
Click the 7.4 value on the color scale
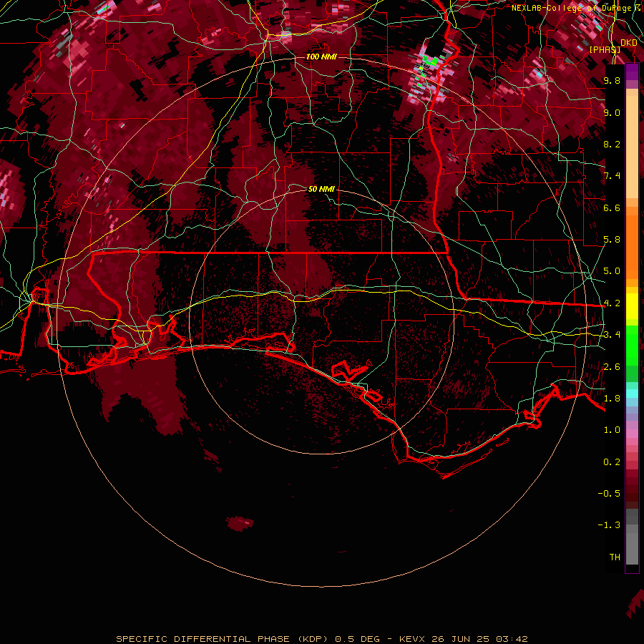coord(612,176)
